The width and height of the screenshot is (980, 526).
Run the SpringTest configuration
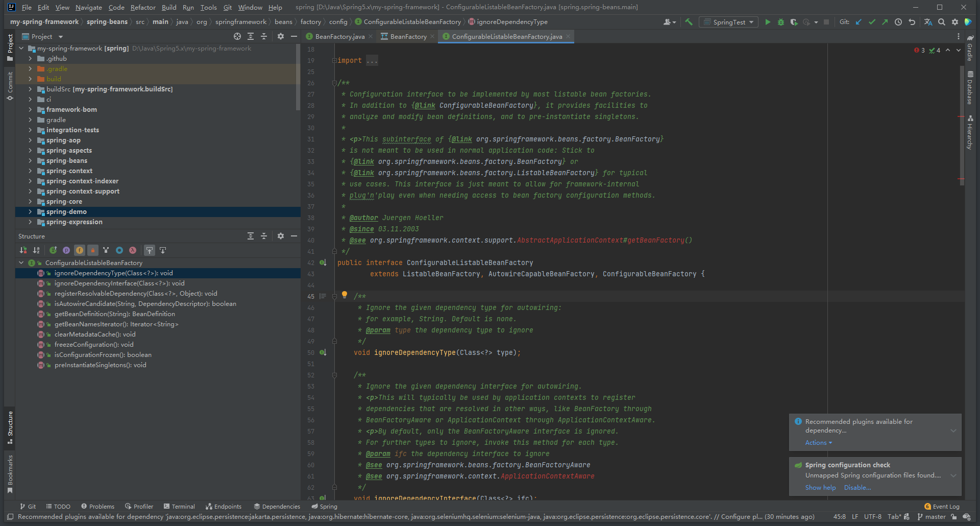[768, 22]
